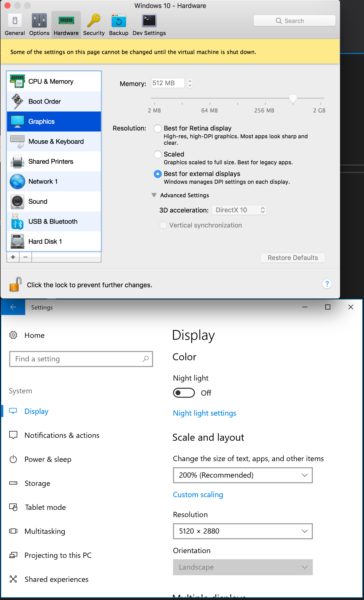Open help with the question mark button
Image resolution: width=364 pixels, height=600 pixels.
click(x=327, y=284)
